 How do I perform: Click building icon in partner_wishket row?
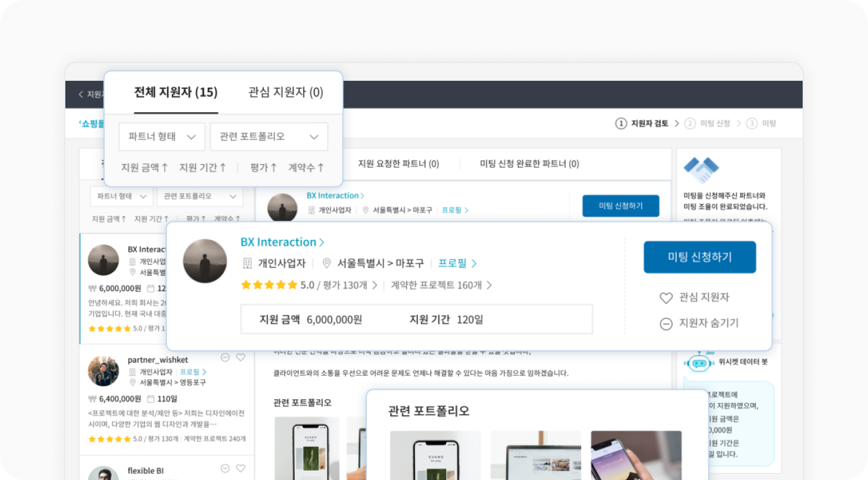click(x=132, y=372)
